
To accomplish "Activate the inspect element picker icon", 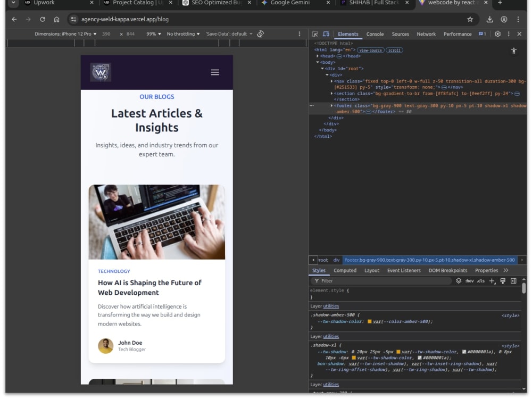I will coord(315,34).
